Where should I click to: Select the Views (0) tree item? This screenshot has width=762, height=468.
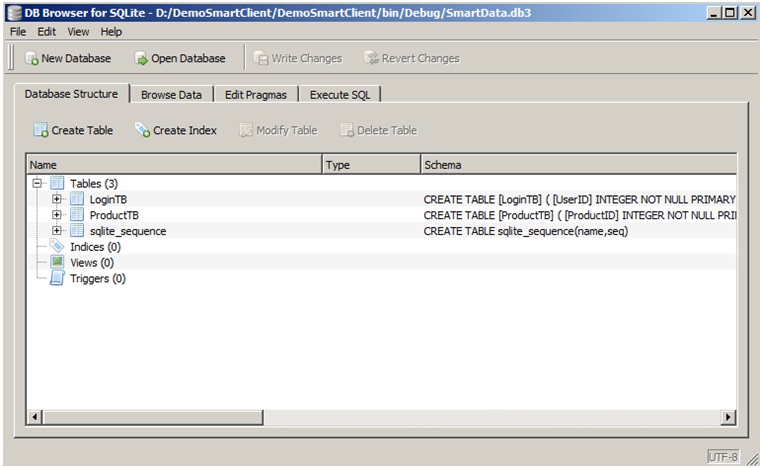(x=92, y=262)
